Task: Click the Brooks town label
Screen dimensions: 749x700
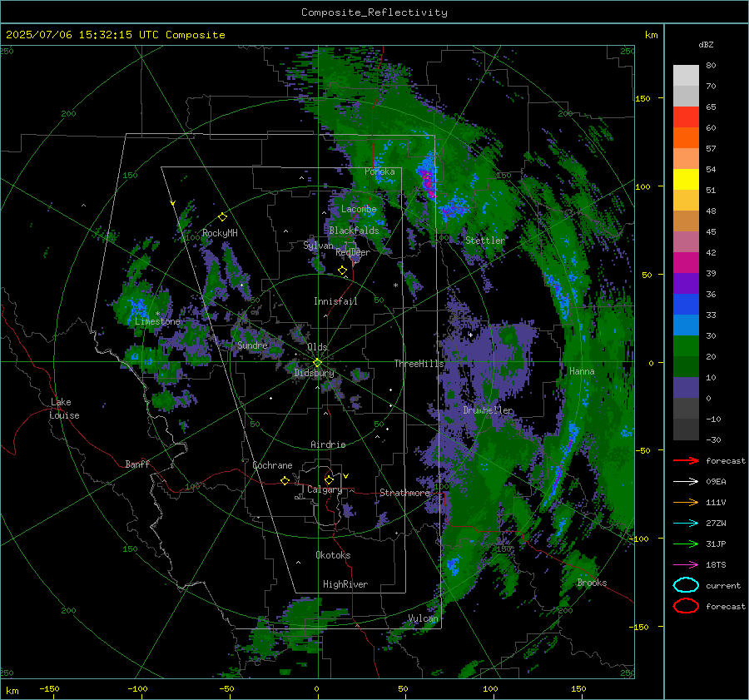Action: tap(592, 583)
